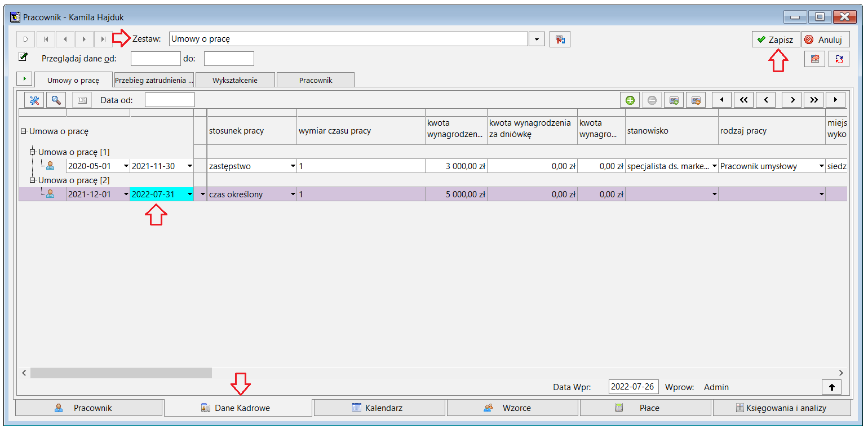Cancel changes with the Anuluj button

pos(826,39)
